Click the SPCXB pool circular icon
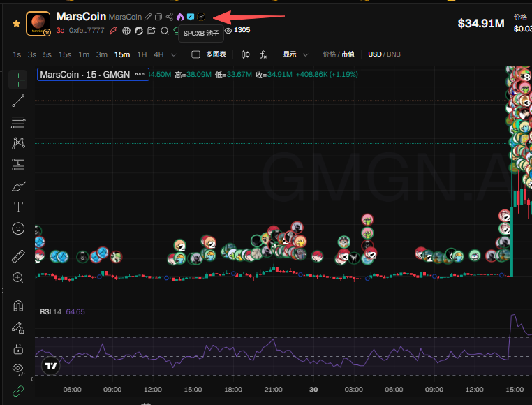This screenshot has height=405, width=532. tap(201, 17)
